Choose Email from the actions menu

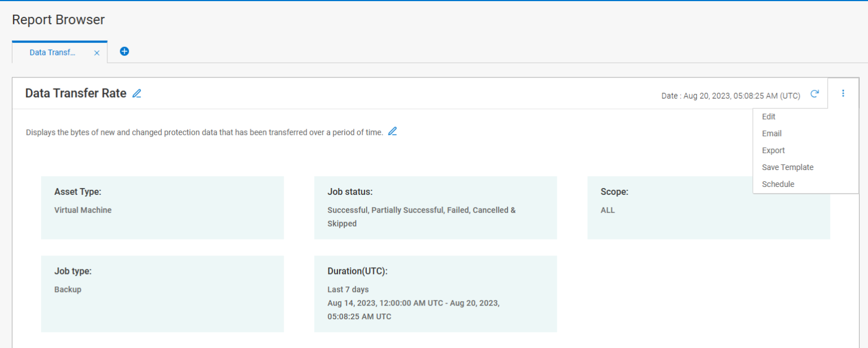click(x=771, y=133)
